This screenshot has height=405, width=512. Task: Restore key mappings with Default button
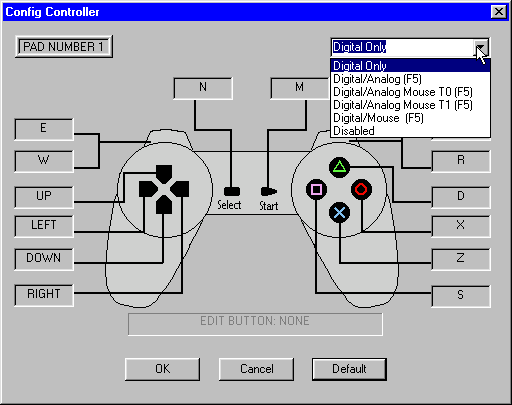tap(349, 369)
